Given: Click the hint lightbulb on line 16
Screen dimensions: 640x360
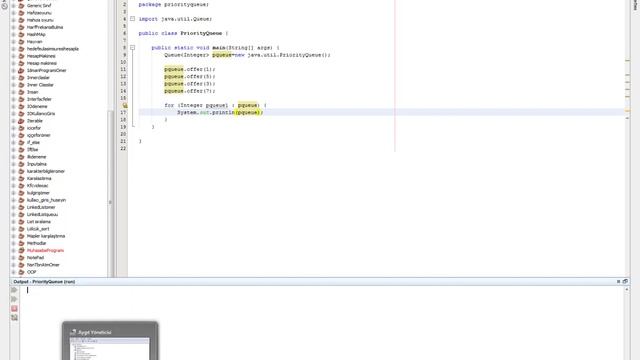Looking at the screenshot, I should 125,105.
